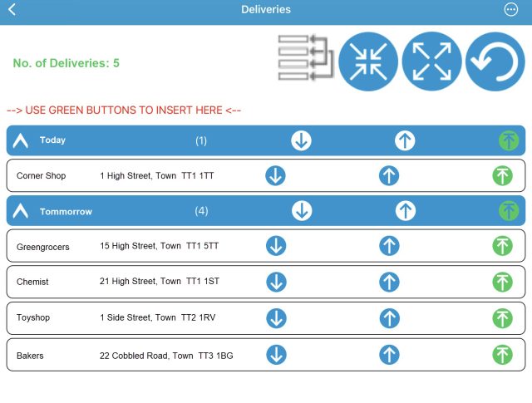Image resolution: width=532 pixels, height=403 pixels.
Task: Click the Tommorrow group label
Action: [x=66, y=212]
